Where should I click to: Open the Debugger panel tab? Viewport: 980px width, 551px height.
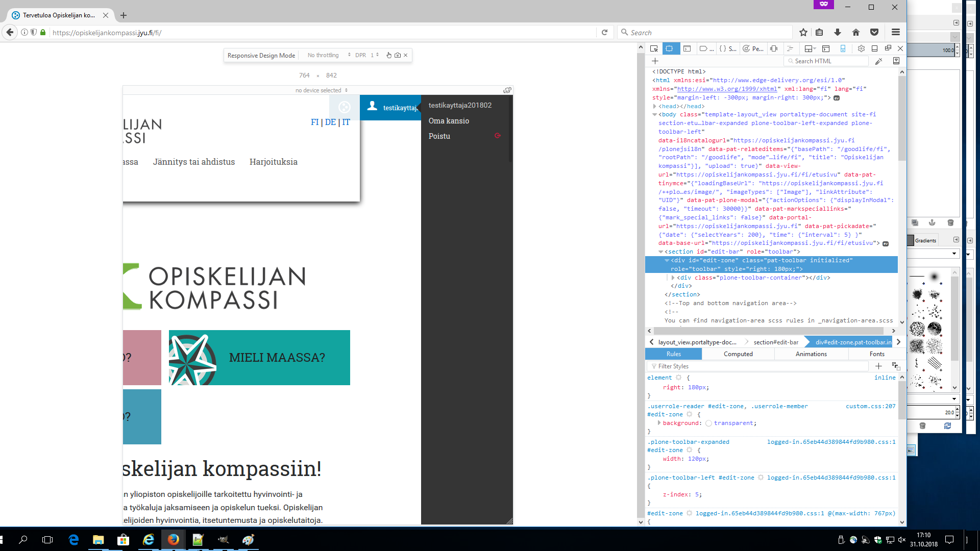pos(707,48)
